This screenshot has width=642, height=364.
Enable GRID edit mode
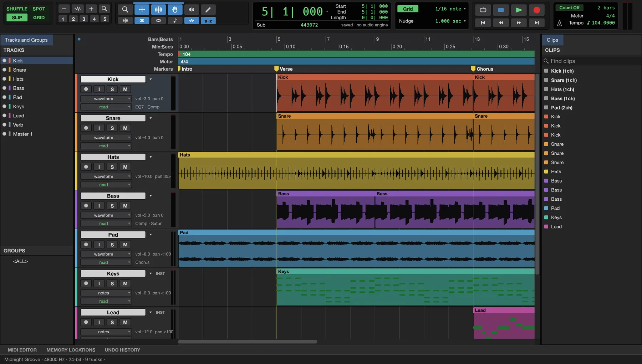[39, 17]
